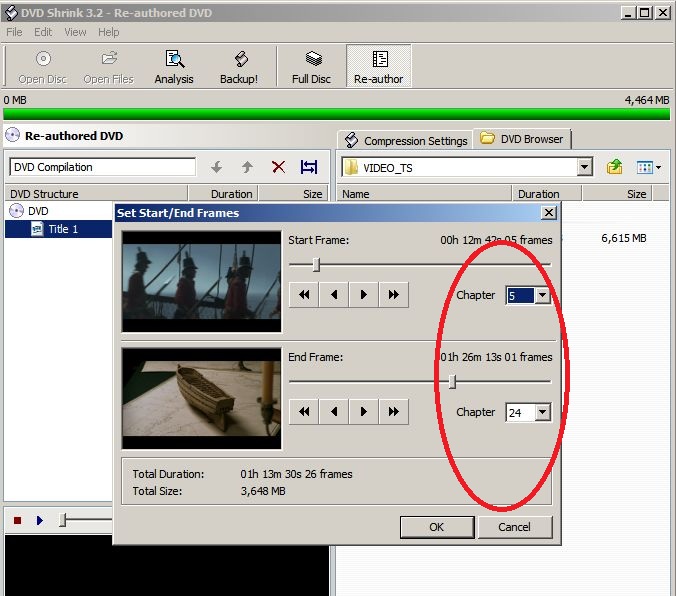Image resolution: width=676 pixels, height=596 pixels.
Task: Close the Set Start/End Frames dialog
Action: pyautogui.click(x=549, y=213)
